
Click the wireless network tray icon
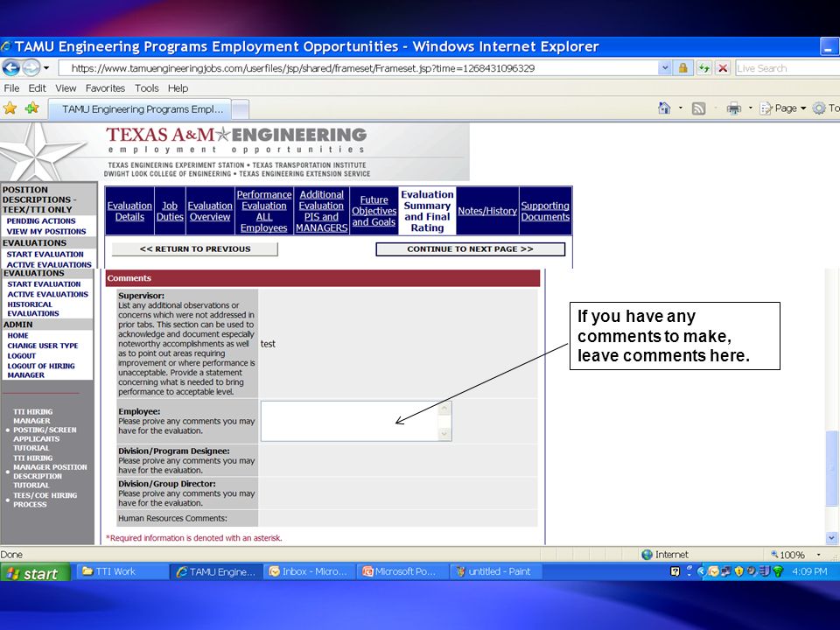[x=779, y=571]
